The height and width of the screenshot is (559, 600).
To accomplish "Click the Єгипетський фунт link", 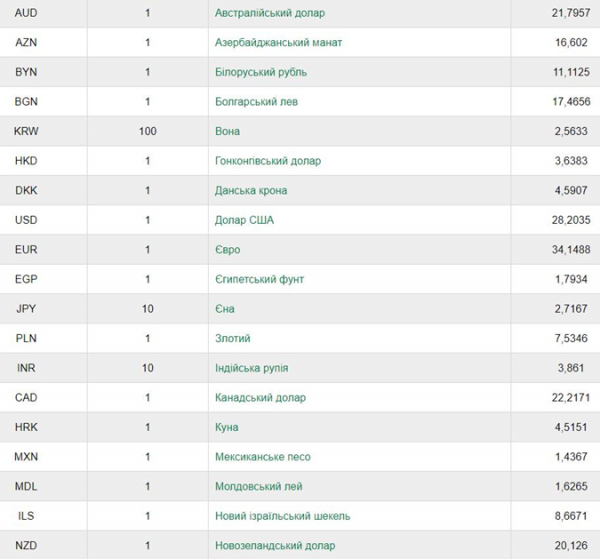I will [x=259, y=279].
